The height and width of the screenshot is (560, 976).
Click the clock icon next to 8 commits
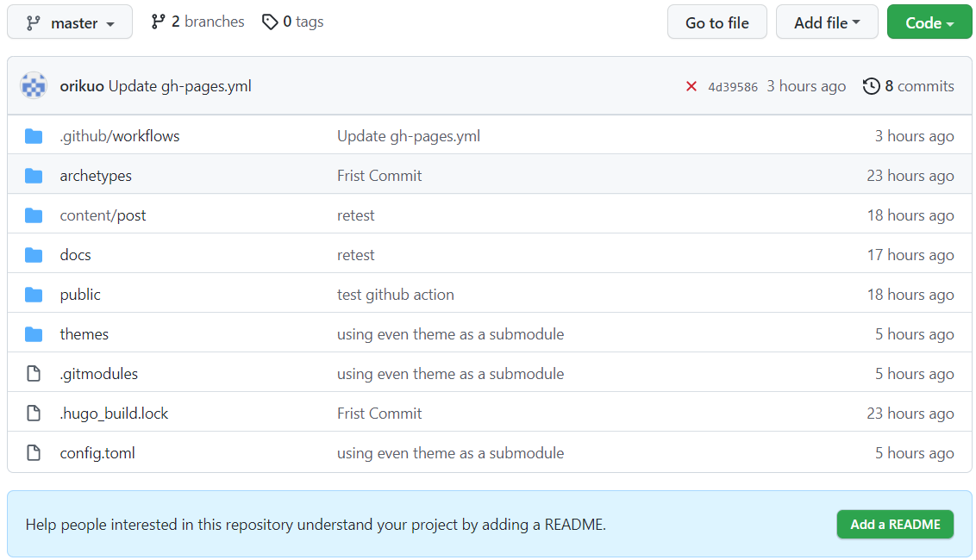[x=871, y=85]
